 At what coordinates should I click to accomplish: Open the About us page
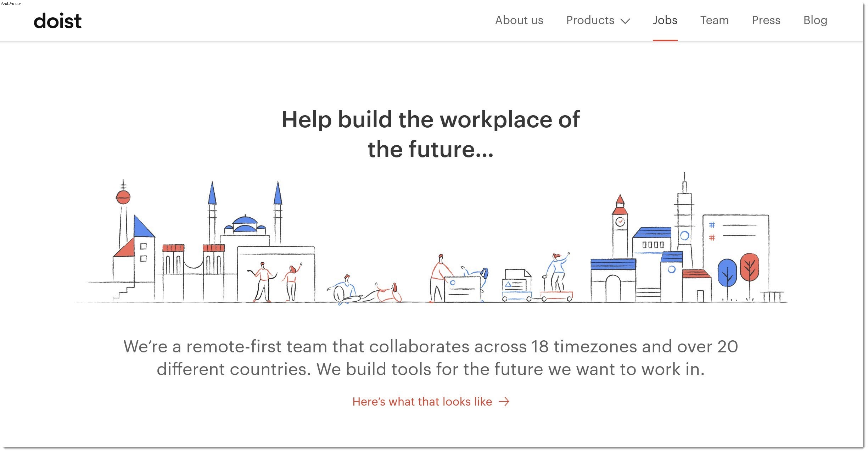tap(519, 20)
